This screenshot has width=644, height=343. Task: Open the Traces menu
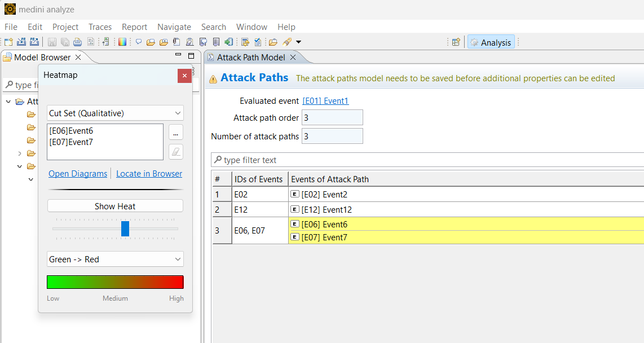100,27
